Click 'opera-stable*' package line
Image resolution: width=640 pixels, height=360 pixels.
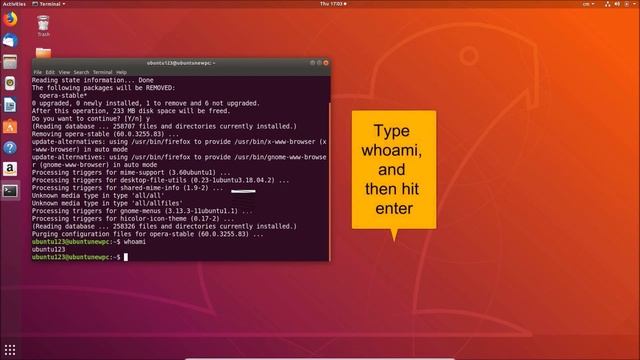(x=63, y=96)
